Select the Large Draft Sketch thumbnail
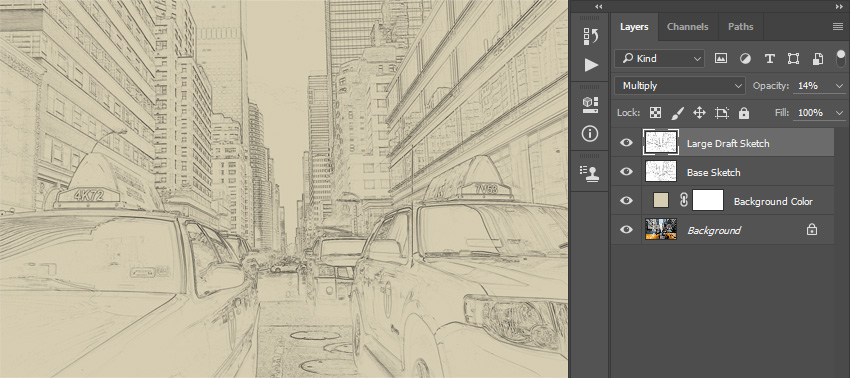This screenshot has height=378, width=850. point(661,143)
